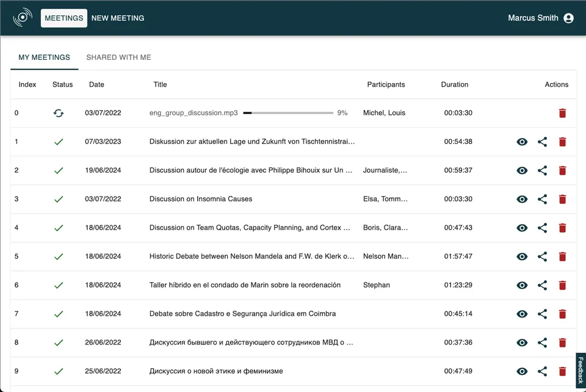Click the app logo in the header
Screen dimensions: 586x392
click(x=23, y=18)
